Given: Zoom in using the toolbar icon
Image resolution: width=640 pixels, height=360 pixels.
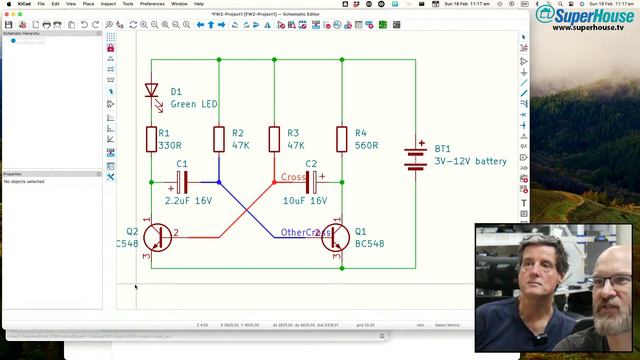Looking at the screenshot, I should pyautogui.click(x=144, y=25).
